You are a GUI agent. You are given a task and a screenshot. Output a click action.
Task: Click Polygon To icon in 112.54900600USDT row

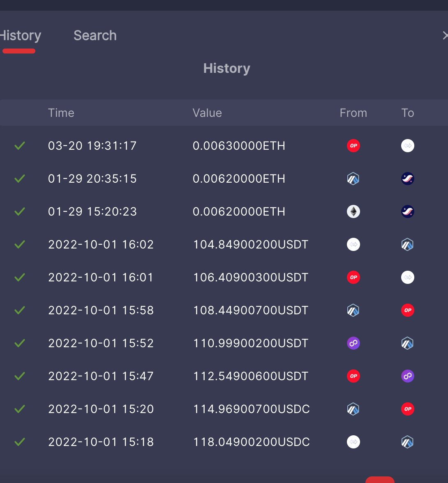(407, 376)
